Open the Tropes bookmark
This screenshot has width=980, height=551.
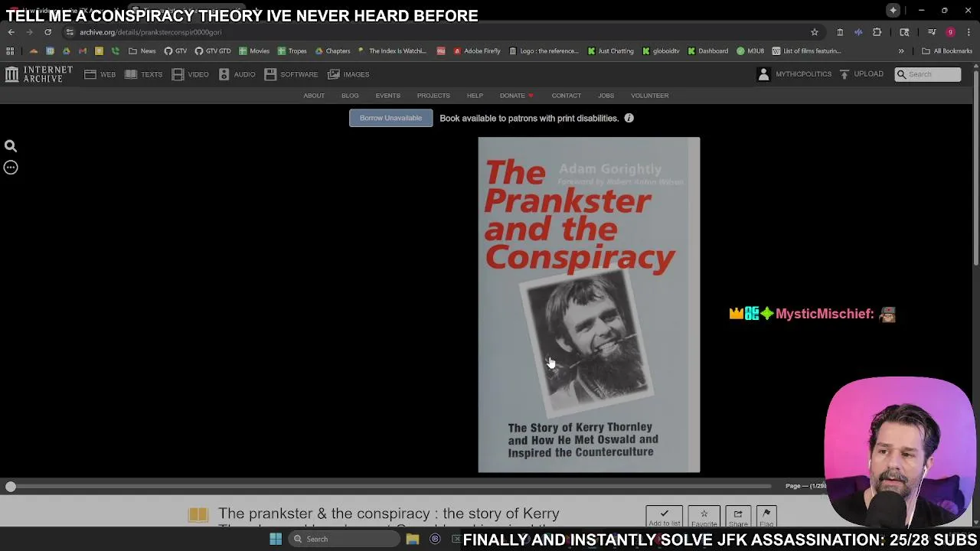[292, 51]
